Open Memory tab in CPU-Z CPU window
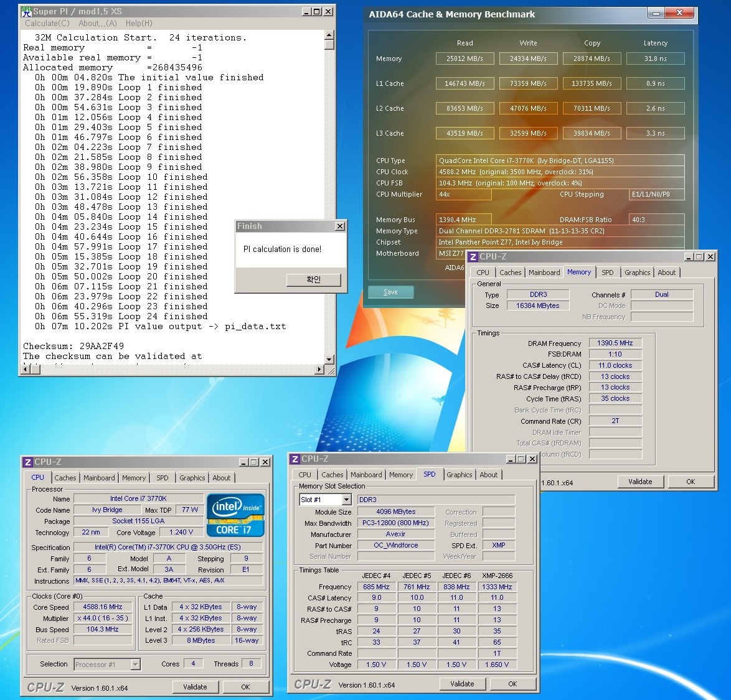The image size is (731, 700). tap(134, 478)
